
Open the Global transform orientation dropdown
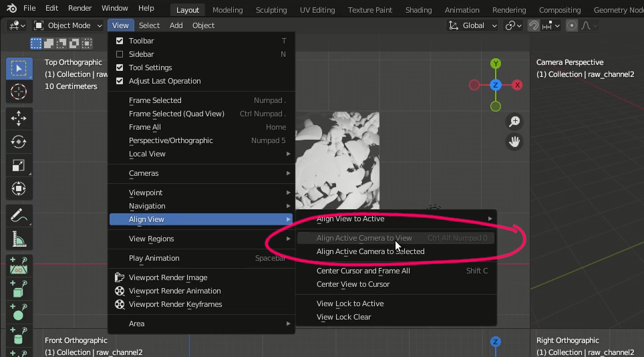click(x=473, y=25)
